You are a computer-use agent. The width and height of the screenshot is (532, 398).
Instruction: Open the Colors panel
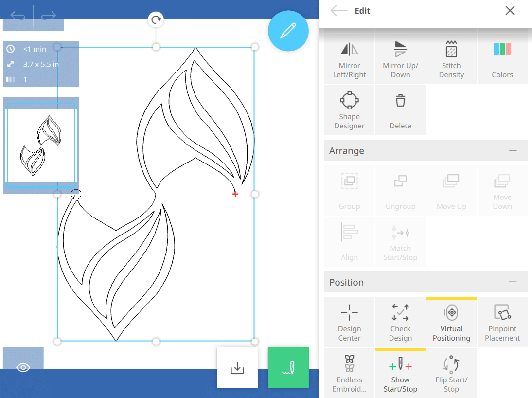pos(502,59)
